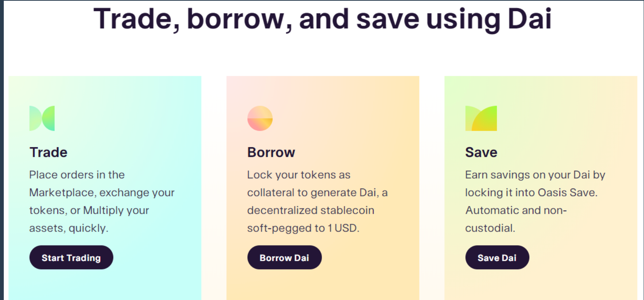Click the yellow-green Save leaf icon
The image size is (644, 300).
481,118
